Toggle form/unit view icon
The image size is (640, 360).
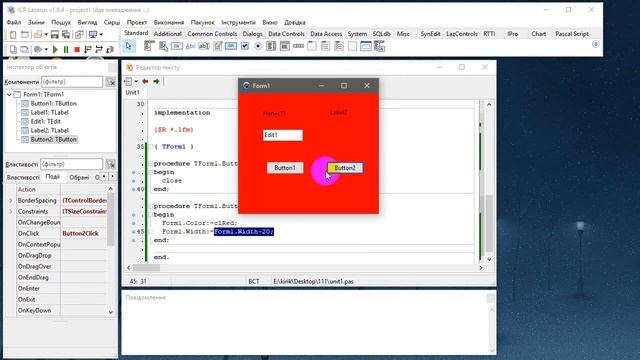click(79, 35)
